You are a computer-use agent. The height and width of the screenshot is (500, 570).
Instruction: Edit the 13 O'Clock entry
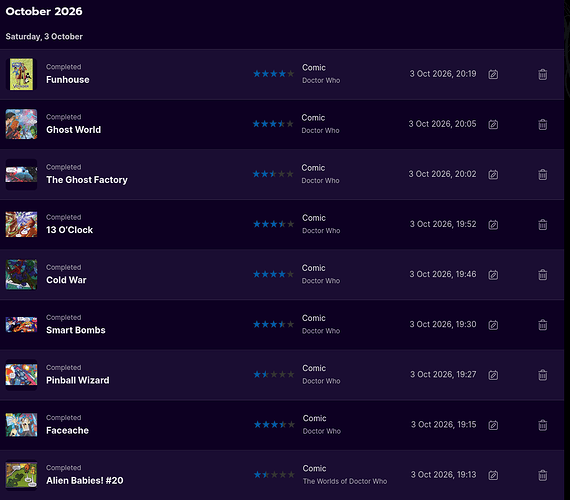click(493, 225)
